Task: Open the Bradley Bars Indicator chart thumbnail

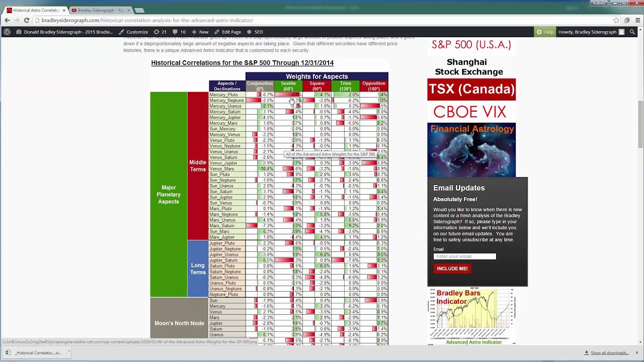Action: pyautogui.click(x=471, y=316)
